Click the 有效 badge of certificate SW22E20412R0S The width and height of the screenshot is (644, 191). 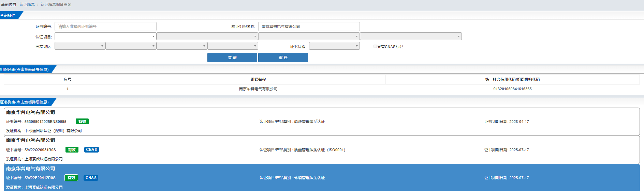pyautogui.click(x=71, y=178)
